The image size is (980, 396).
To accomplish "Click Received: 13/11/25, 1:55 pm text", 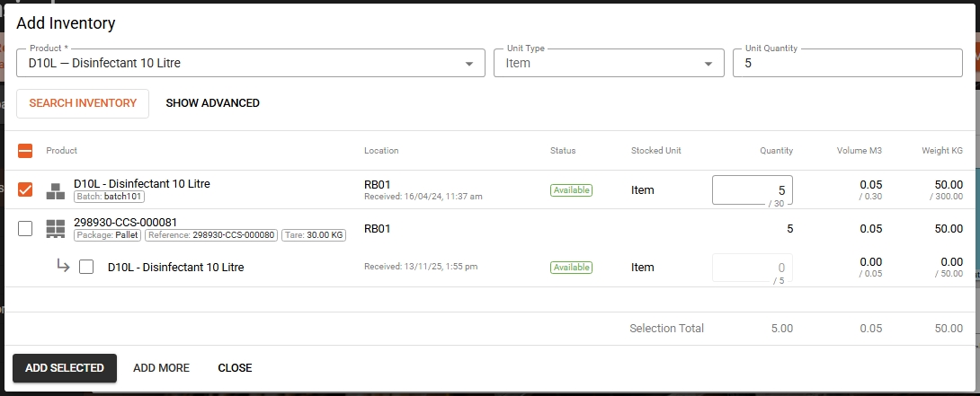I will point(421,267).
